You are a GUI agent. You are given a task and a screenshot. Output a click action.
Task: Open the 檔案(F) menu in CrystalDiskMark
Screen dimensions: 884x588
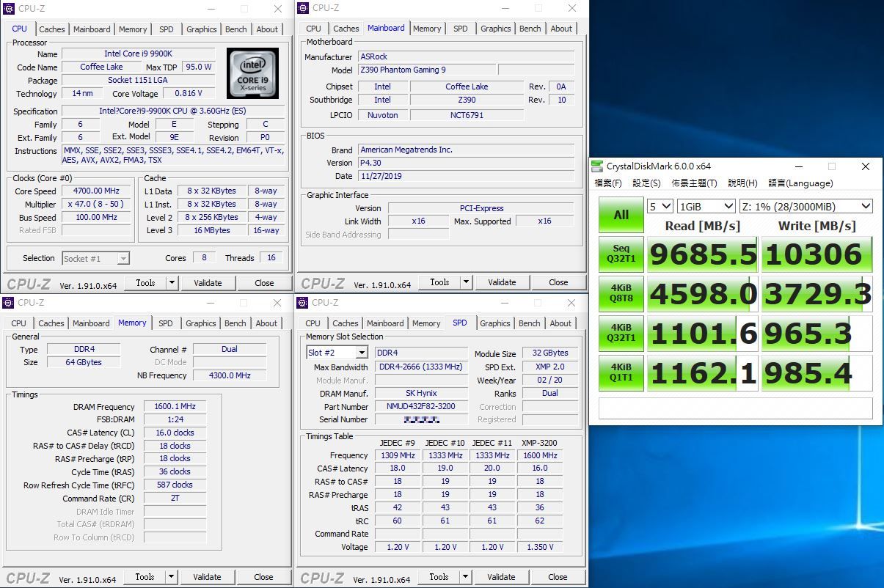click(608, 183)
